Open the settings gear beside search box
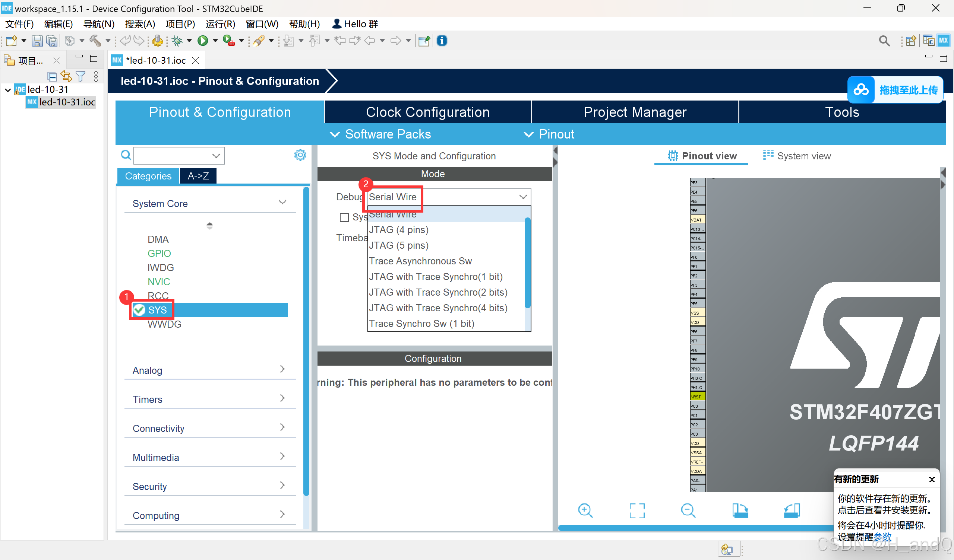954x560 pixels. [300, 155]
